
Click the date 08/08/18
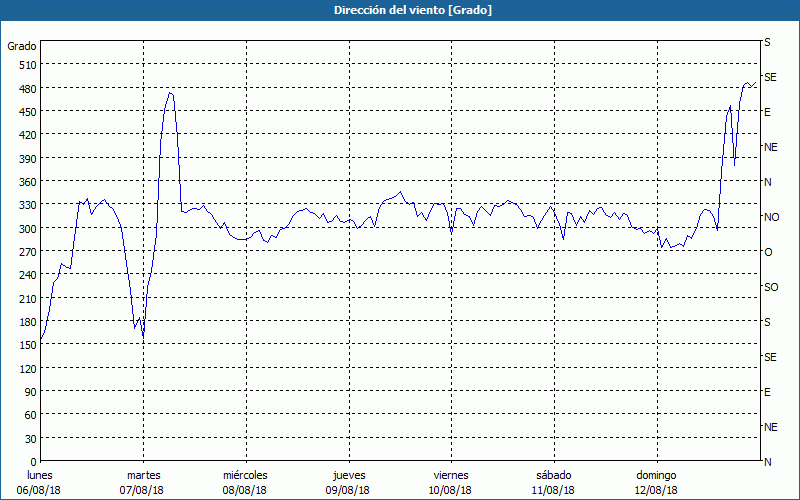(x=245, y=490)
